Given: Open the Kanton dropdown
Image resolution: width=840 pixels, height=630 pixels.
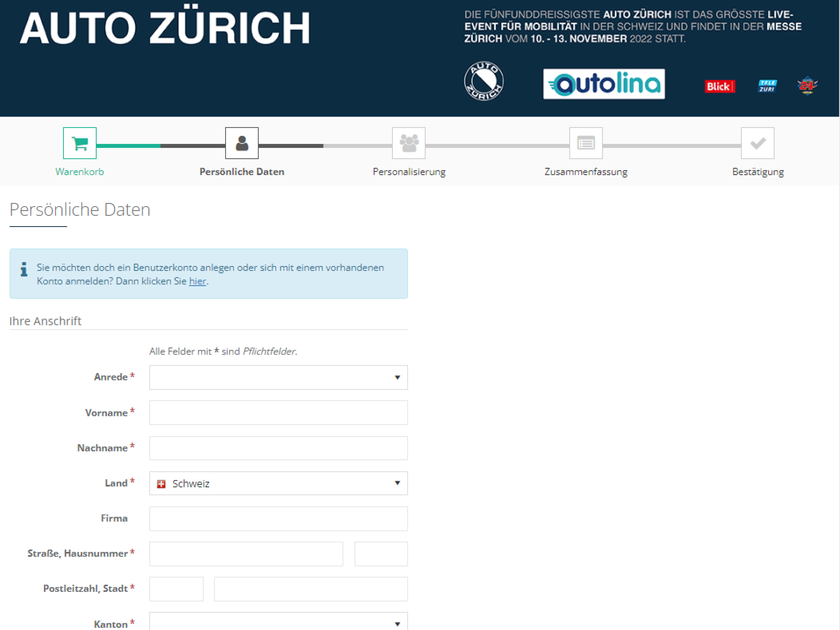Looking at the screenshot, I should pyautogui.click(x=278, y=622).
